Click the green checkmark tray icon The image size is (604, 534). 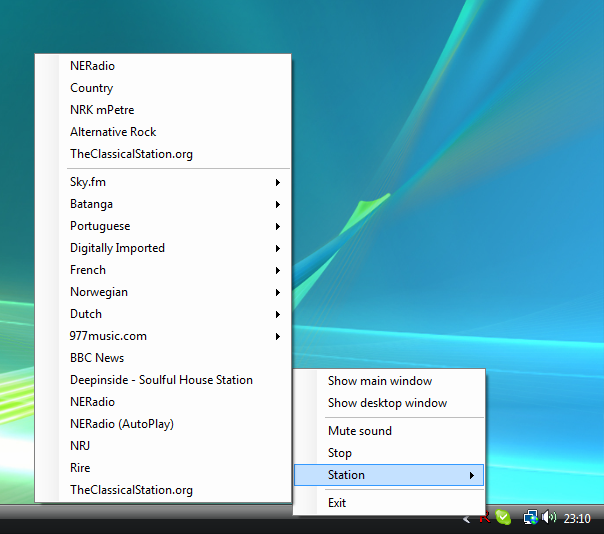tap(503, 517)
